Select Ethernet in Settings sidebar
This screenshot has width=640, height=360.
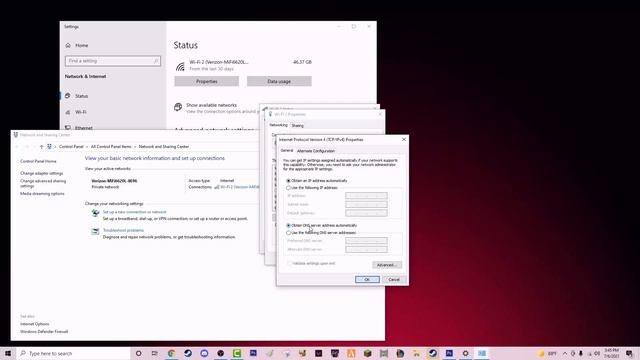84,128
